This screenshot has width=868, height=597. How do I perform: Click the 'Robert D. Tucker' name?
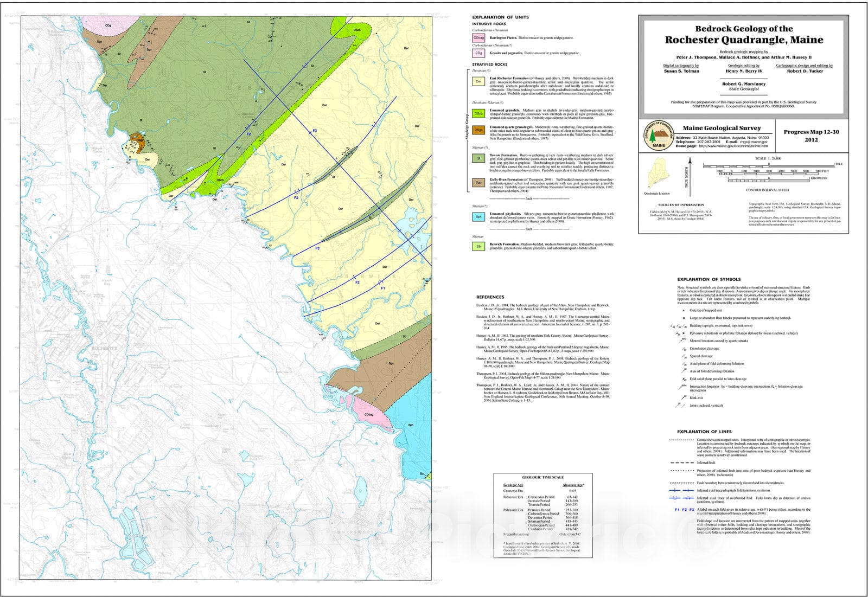point(805,71)
